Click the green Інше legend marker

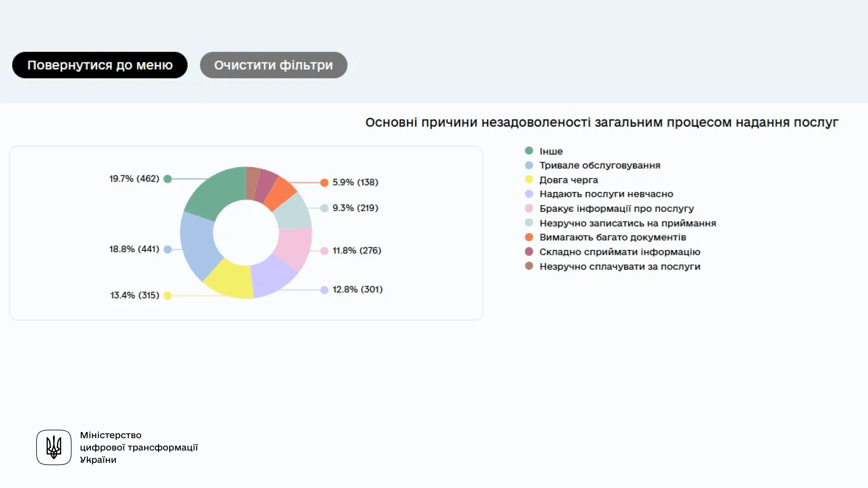click(529, 151)
